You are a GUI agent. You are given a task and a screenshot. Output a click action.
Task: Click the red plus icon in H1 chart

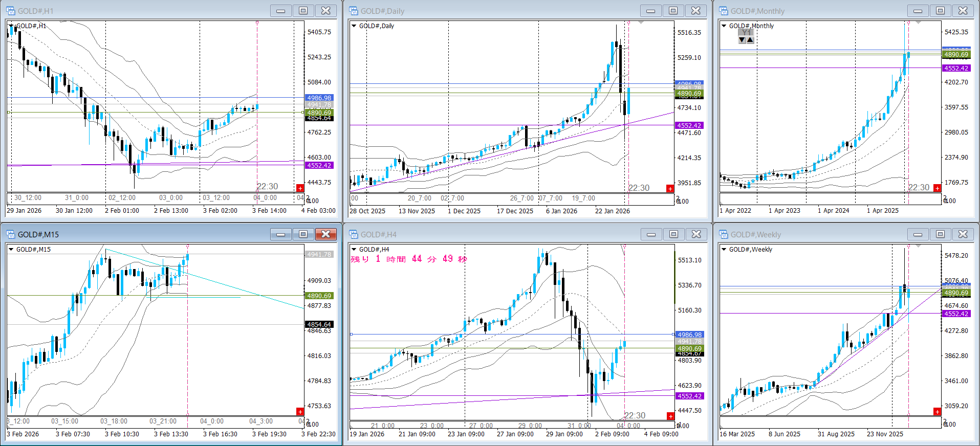pos(300,188)
